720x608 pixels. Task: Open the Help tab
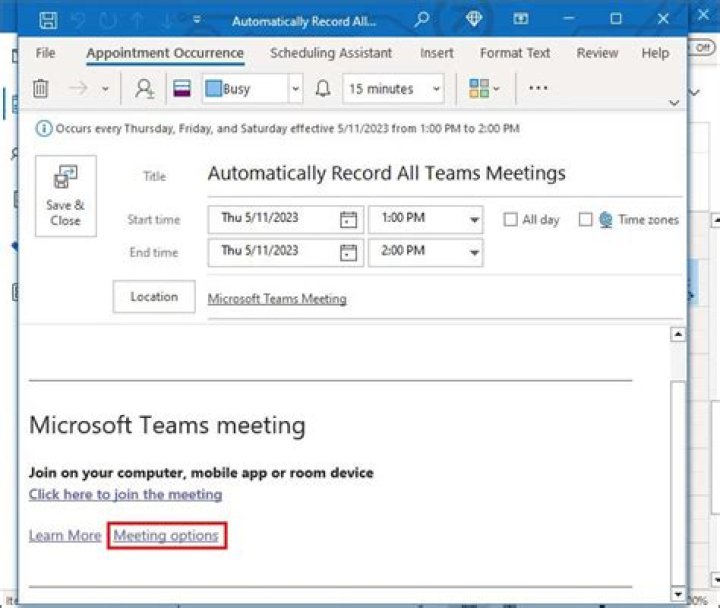point(655,53)
